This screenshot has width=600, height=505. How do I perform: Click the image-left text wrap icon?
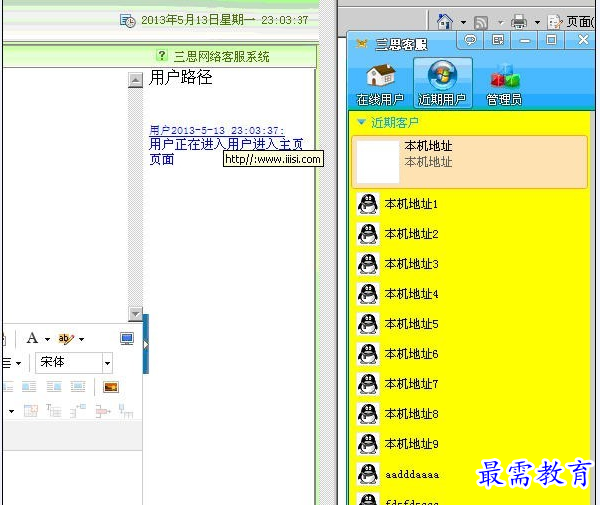(x=29, y=387)
